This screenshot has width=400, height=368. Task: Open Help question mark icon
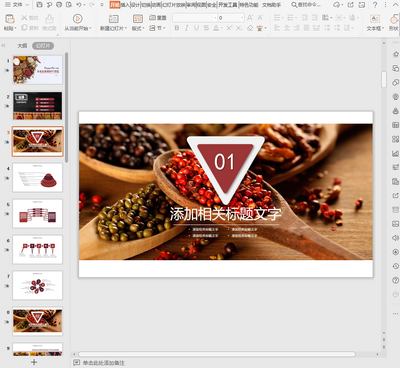pos(375,5)
